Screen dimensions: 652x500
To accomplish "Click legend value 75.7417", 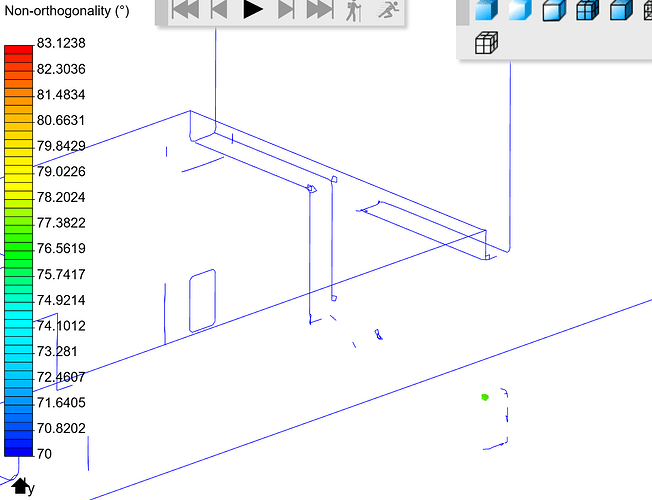I will [x=61, y=274].
